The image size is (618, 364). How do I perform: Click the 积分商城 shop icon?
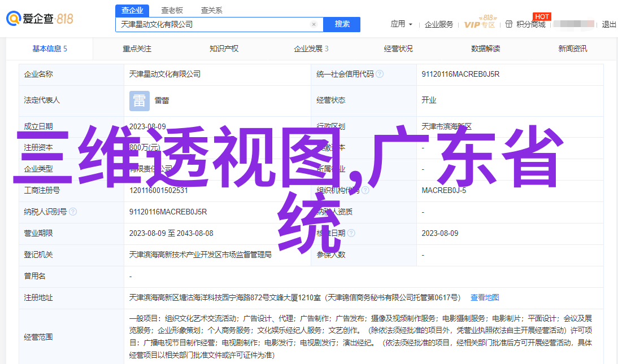tap(509, 24)
